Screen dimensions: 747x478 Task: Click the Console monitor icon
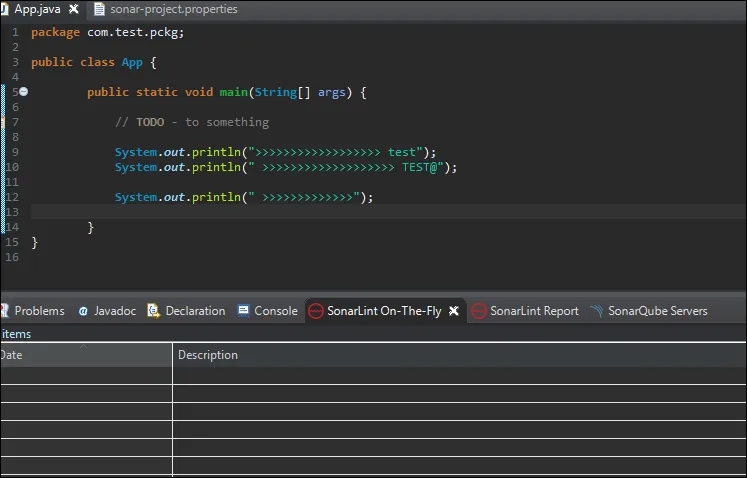(243, 311)
